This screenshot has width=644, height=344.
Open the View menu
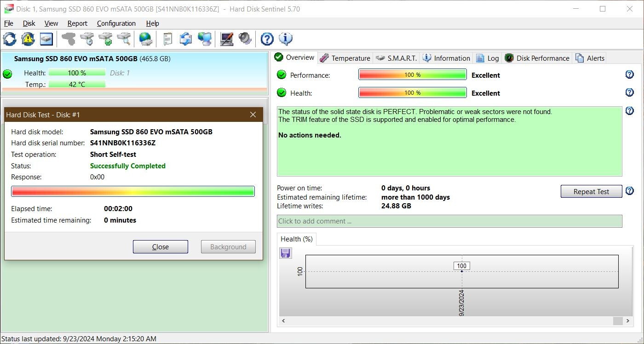(51, 23)
